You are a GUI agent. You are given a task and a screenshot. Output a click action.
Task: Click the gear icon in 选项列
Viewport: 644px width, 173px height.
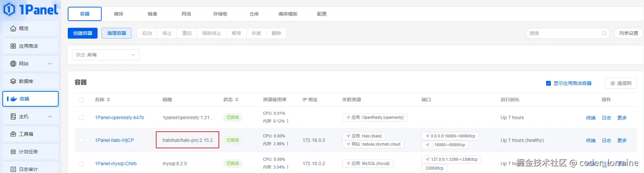click(612, 83)
